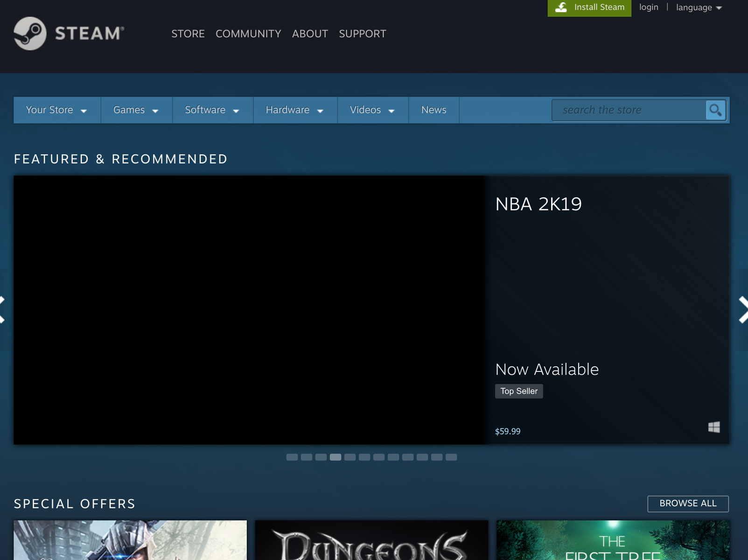Viewport: 748px width, 560px height.
Task: Click the $59.99 price text
Action: tap(508, 431)
